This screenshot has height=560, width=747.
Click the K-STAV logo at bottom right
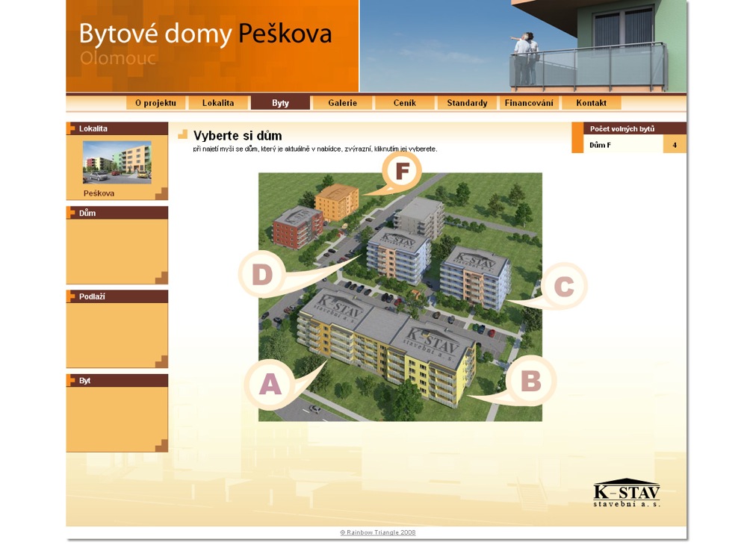(627, 493)
